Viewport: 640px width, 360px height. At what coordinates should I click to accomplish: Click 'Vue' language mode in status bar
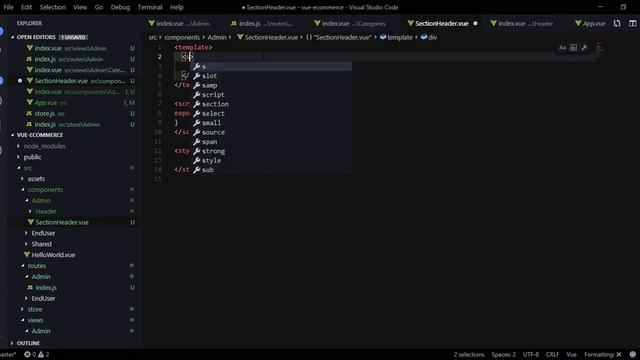tap(571, 354)
